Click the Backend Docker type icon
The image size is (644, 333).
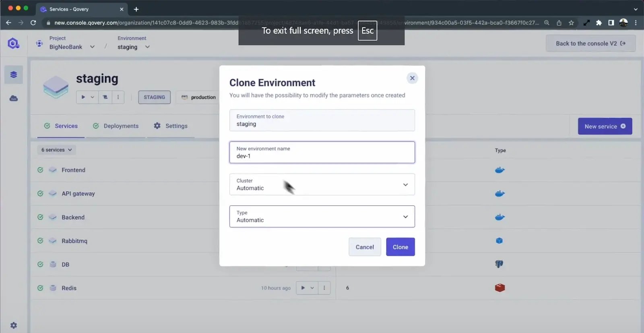click(x=500, y=217)
